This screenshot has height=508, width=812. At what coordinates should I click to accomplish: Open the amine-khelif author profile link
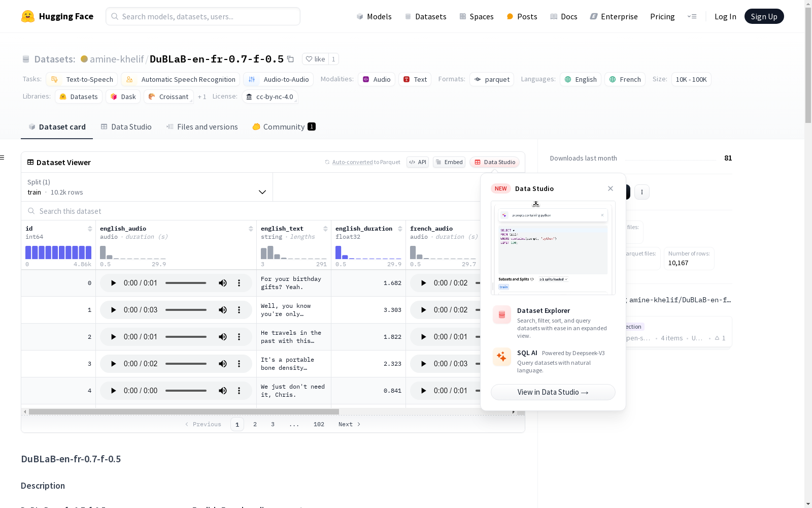[x=117, y=59]
